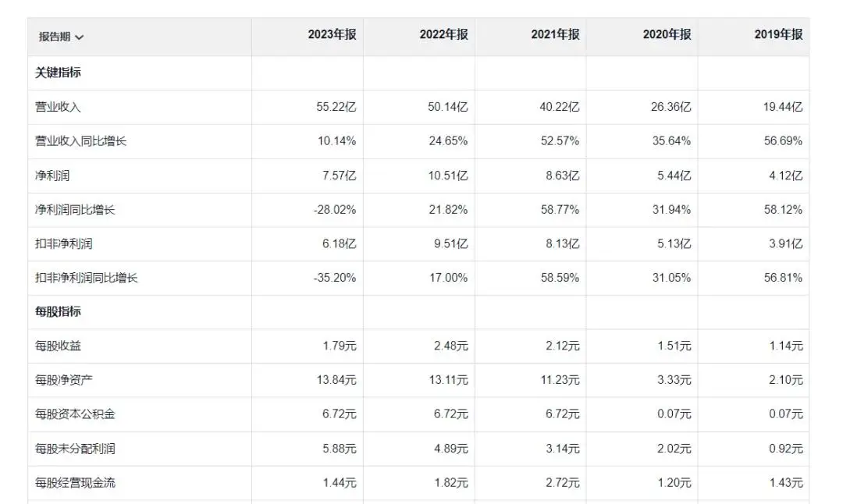The width and height of the screenshot is (843, 504).
Task: Choose the 2019年报 column header
Action: click(778, 34)
